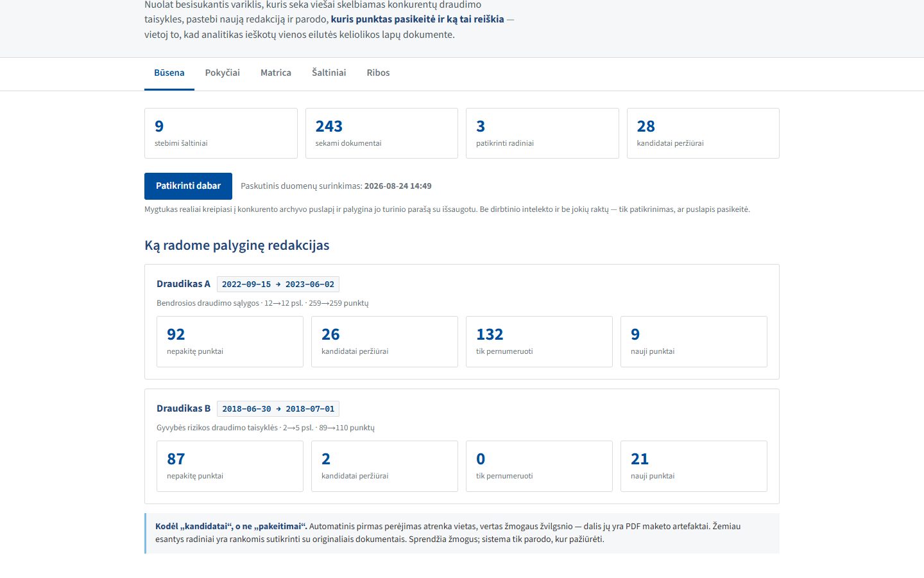The height and width of the screenshot is (578, 924).
Task: Select the 87 nepakitę punktai card
Action: click(230, 466)
